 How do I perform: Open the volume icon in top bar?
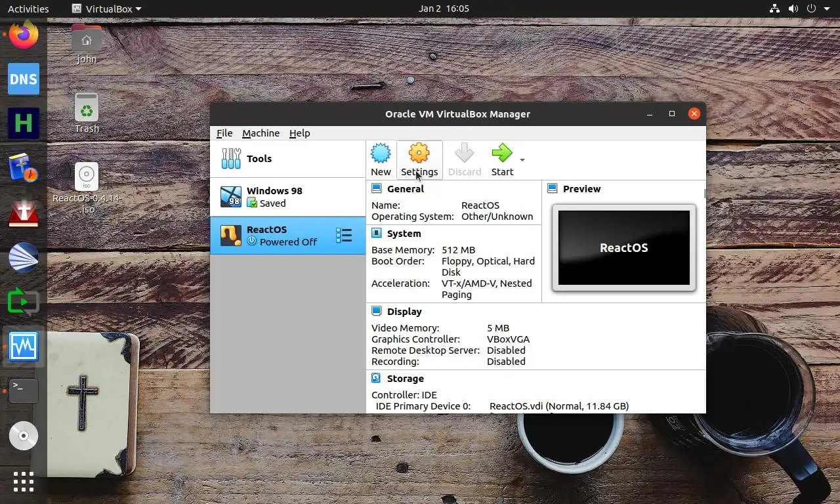click(x=793, y=9)
